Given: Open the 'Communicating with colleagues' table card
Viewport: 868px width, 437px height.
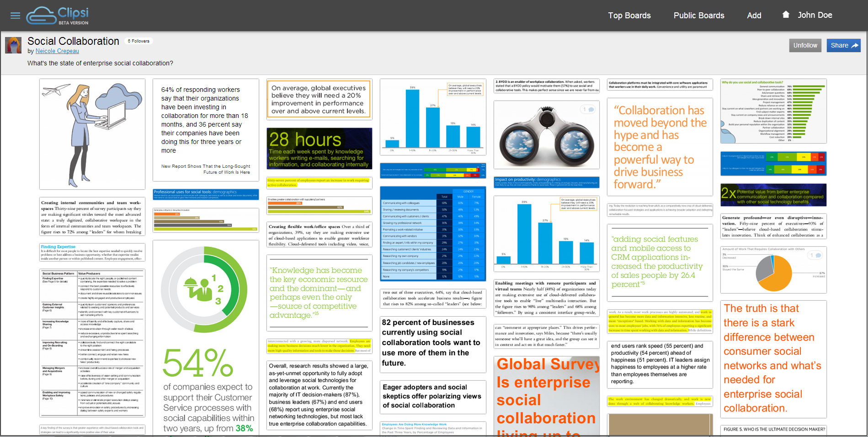Looking at the screenshot, I should click(x=432, y=234).
